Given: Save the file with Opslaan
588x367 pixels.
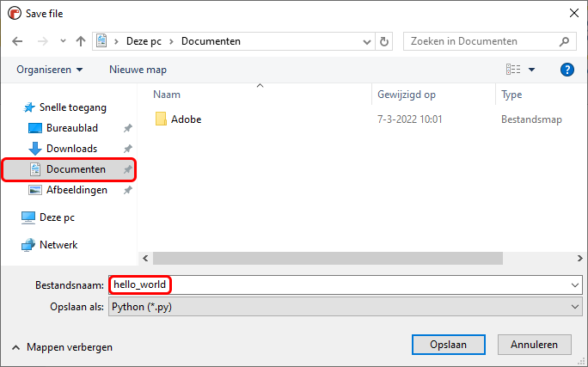Looking at the screenshot, I should (x=449, y=345).
